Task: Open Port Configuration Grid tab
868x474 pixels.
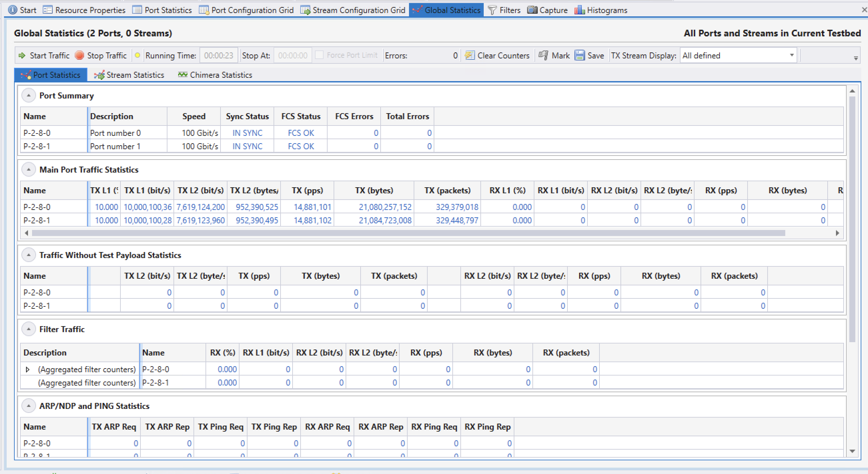Action: coord(247,10)
